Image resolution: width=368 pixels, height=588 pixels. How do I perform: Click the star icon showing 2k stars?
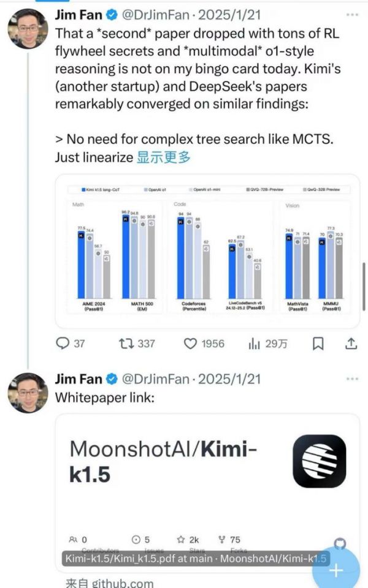click(x=181, y=540)
